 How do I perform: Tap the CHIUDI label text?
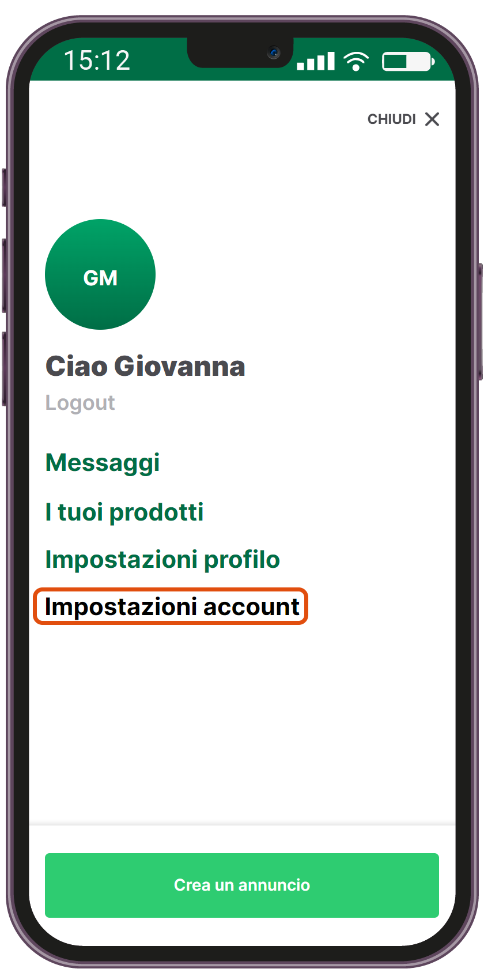tap(392, 119)
